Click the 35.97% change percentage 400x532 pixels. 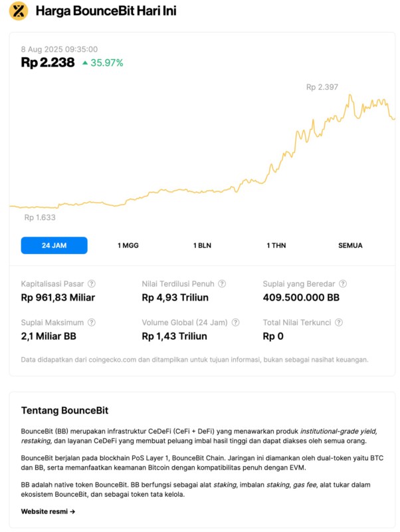[x=107, y=63]
